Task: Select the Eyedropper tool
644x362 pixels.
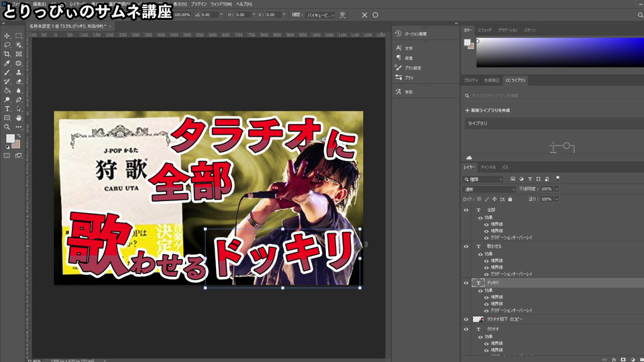Action: coord(7,63)
